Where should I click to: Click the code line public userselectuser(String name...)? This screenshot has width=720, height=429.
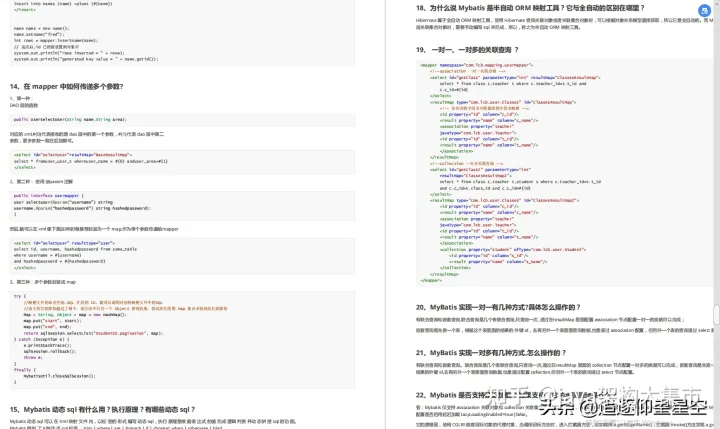pos(70,119)
